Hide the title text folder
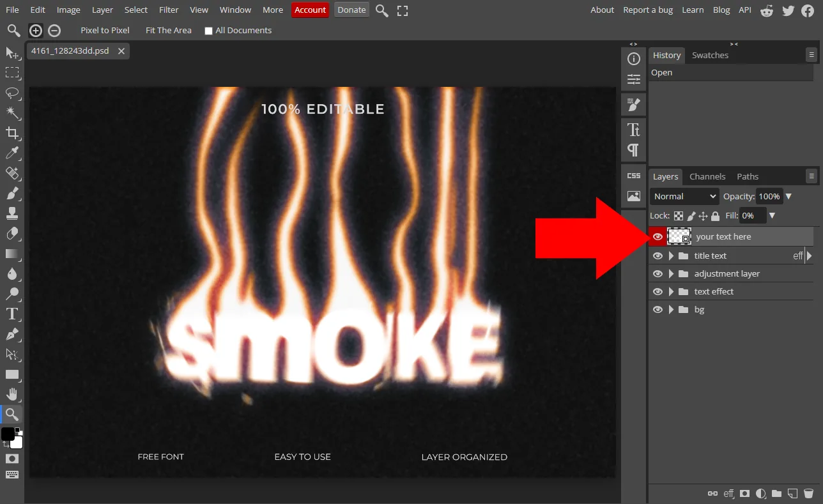 658,256
